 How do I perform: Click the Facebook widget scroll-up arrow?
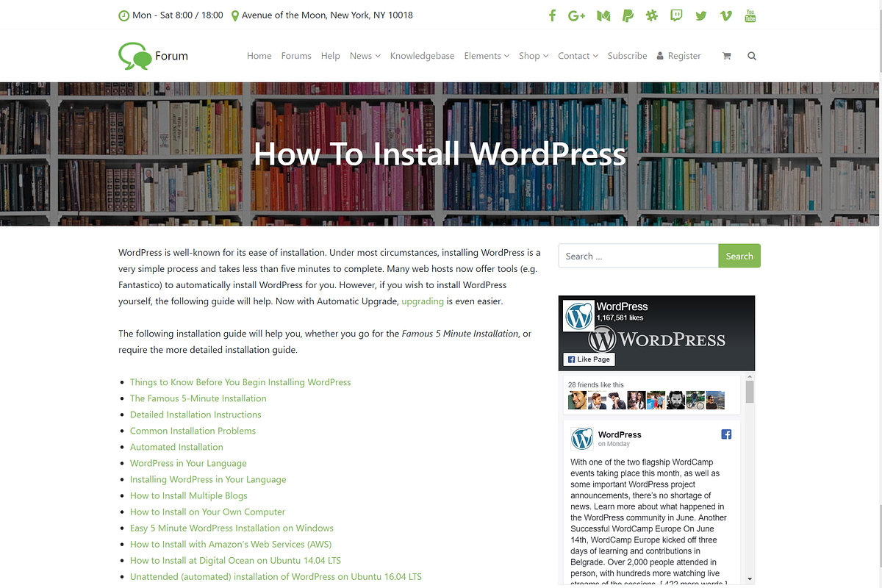pos(750,376)
